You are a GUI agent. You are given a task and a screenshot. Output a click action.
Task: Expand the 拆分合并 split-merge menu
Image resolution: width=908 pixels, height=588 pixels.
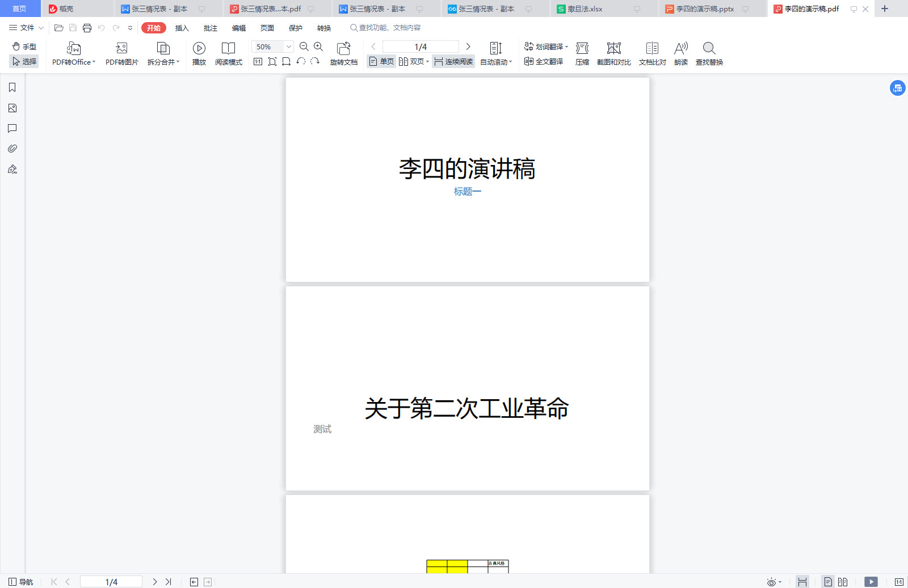tap(163, 54)
